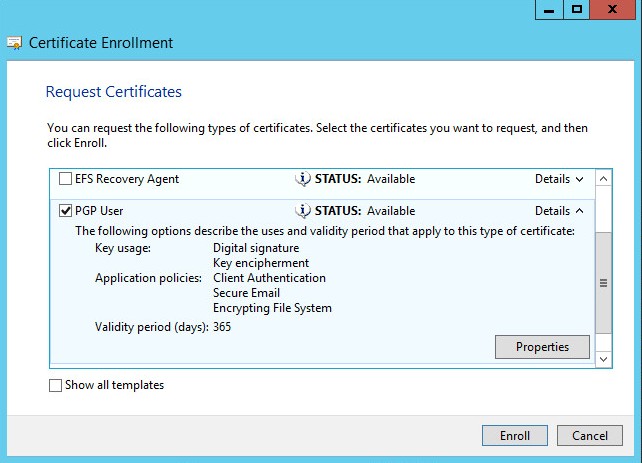Uncheck the PGP User checkbox
Viewport: 642px width, 463px height.
(65, 211)
